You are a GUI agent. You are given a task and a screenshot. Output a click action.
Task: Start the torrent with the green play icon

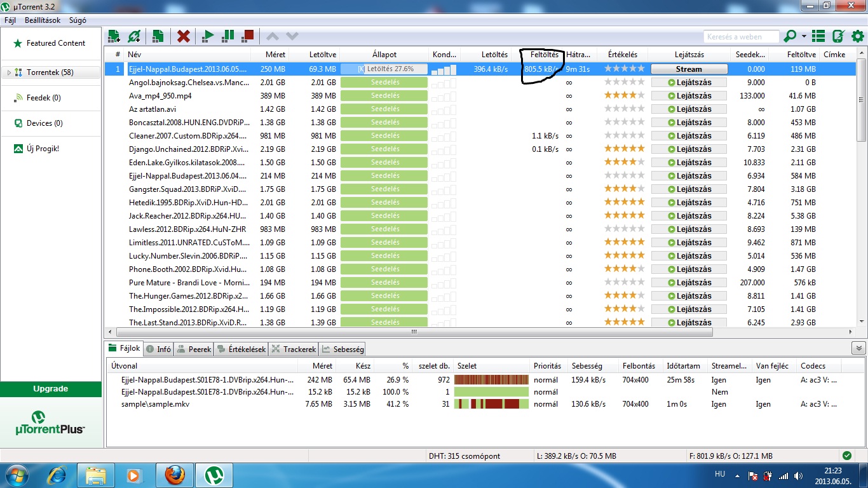point(208,36)
